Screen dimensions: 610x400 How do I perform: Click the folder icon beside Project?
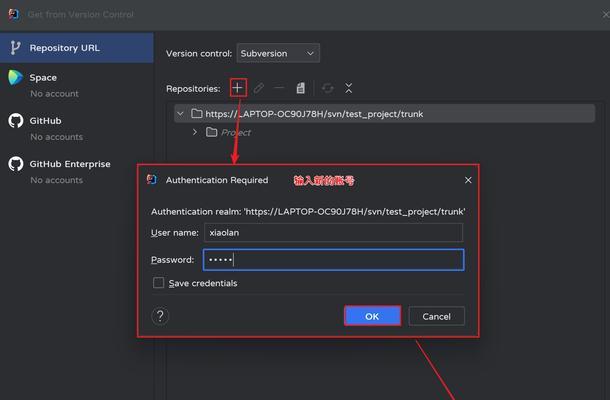coord(211,132)
